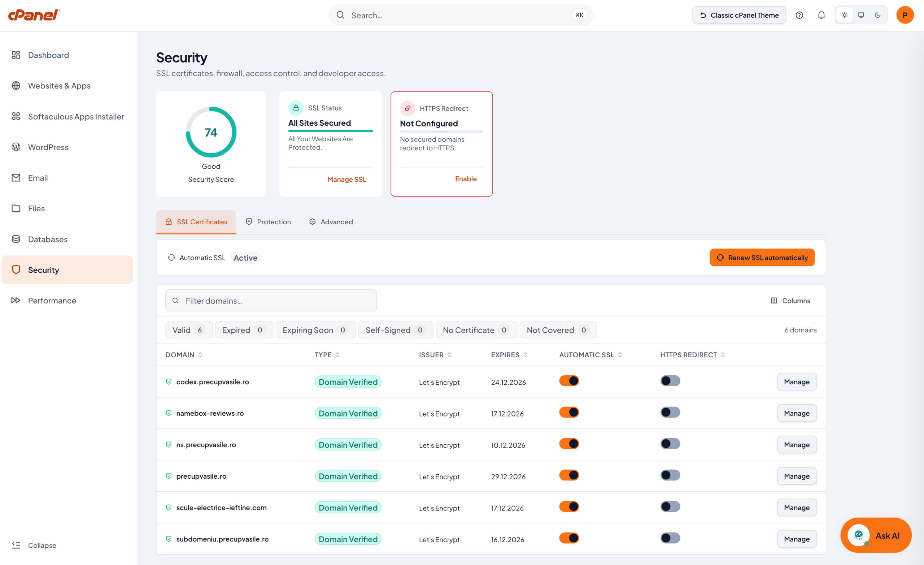The width and height of the screenshot is (924, 565).
Task: Open Databases in sidebar
Action: 67,239
